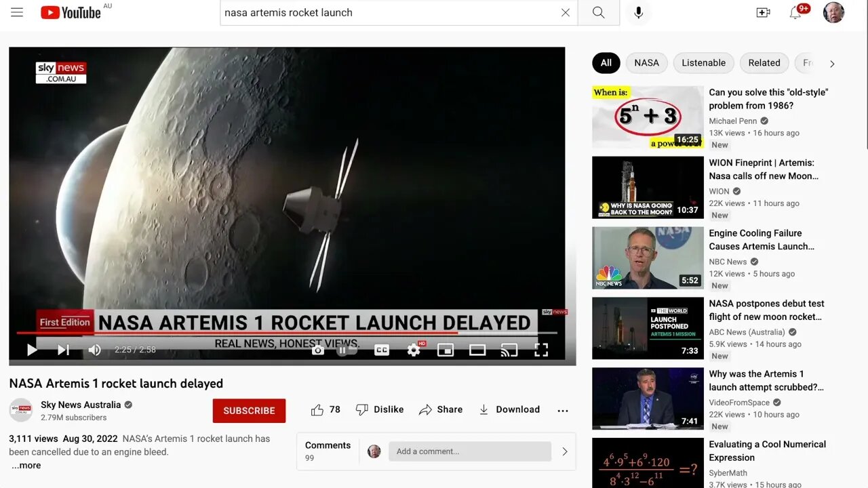Take a screenshot with the camera icon

317,350
